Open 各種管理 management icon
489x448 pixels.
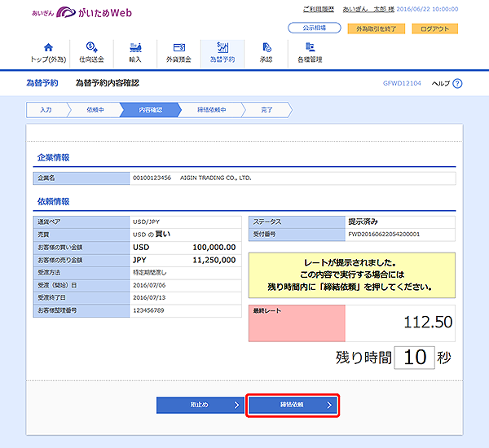click(310, 48)
